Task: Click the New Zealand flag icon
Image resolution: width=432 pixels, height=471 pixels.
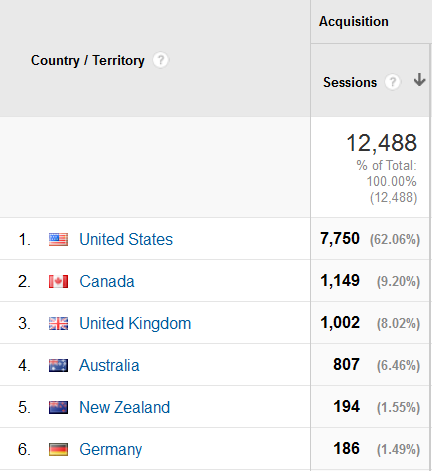Action: (58, 407)
